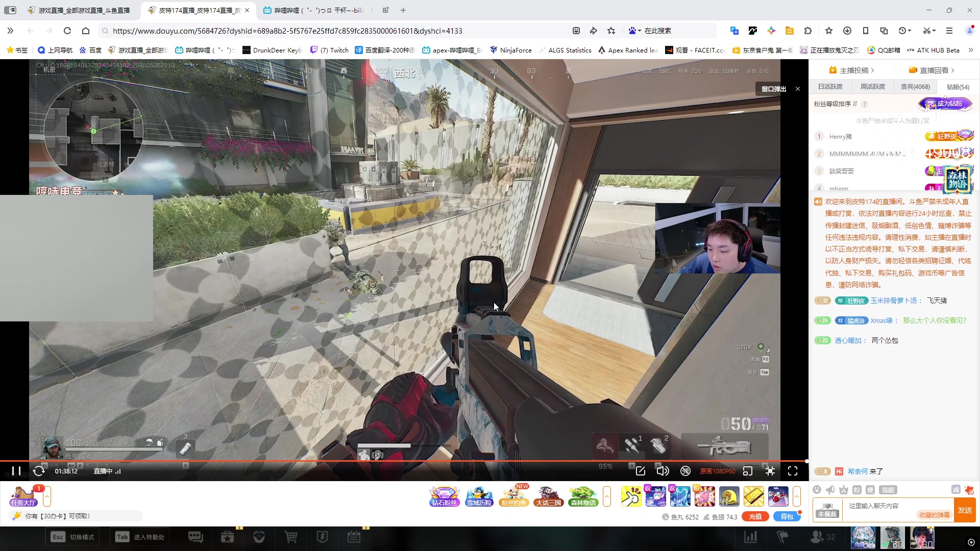This screenshot has width=980, height=551.
Task: Switch to 哔哩哔哩 browser tab
Action: pyautogui.click(x=314, y=10)
